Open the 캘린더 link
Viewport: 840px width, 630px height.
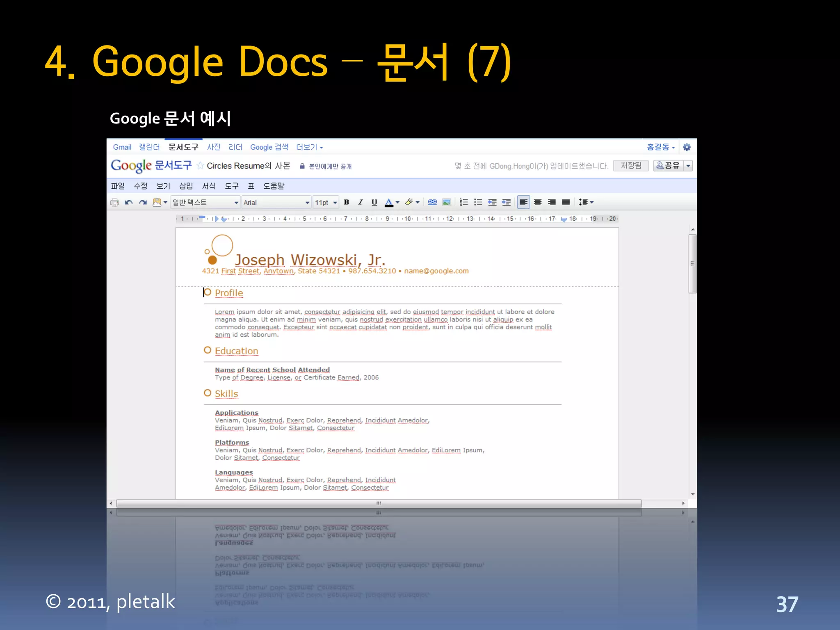coord(149,147)
